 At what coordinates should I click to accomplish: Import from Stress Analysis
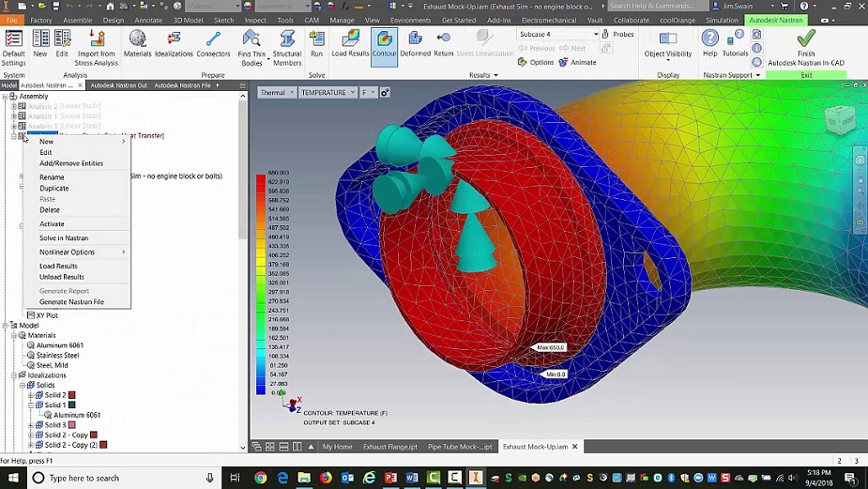pos(97,48)
